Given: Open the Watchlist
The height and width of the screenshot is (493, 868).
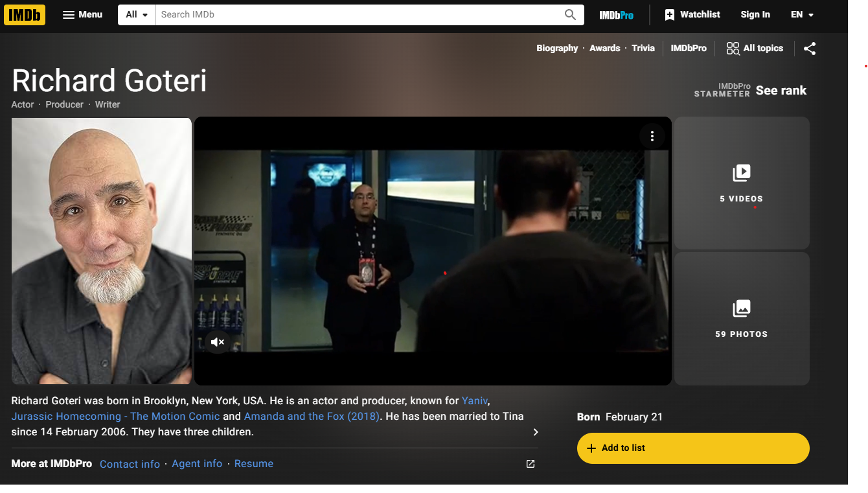Looking at the screenshot, I should coord(692,14).
